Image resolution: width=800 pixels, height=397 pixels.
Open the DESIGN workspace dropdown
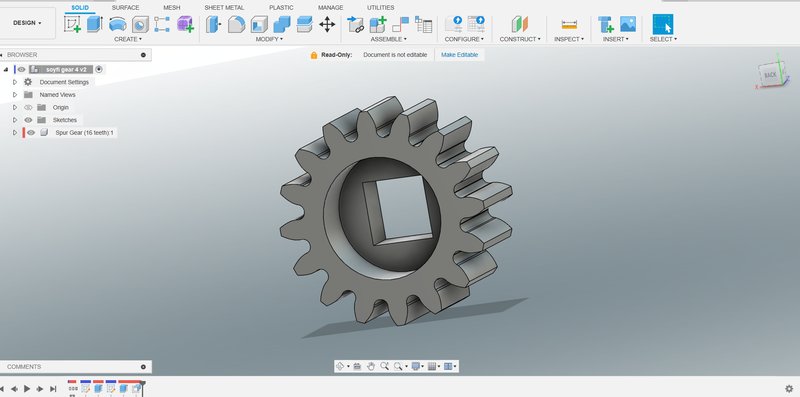click(x=27, y=23)
